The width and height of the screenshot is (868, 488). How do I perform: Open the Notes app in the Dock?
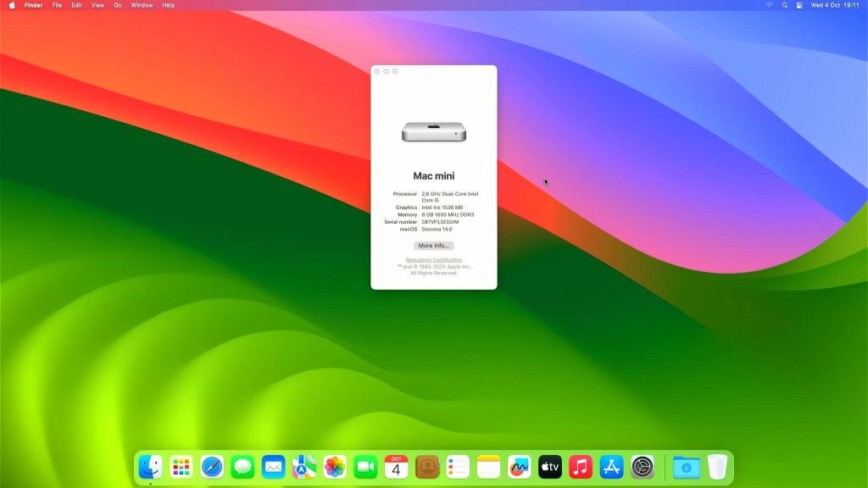489,467
